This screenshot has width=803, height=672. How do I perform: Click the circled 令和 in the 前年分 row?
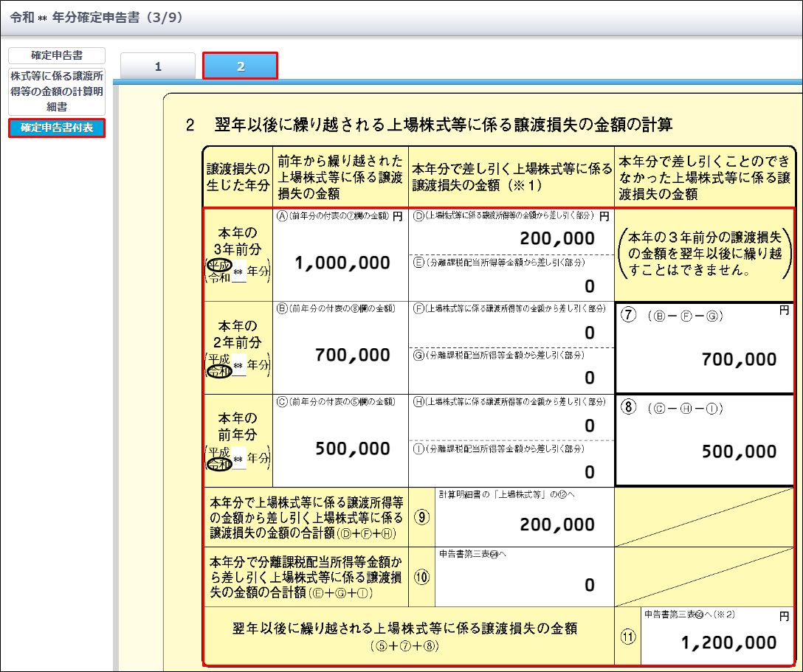tap(220, 465)
